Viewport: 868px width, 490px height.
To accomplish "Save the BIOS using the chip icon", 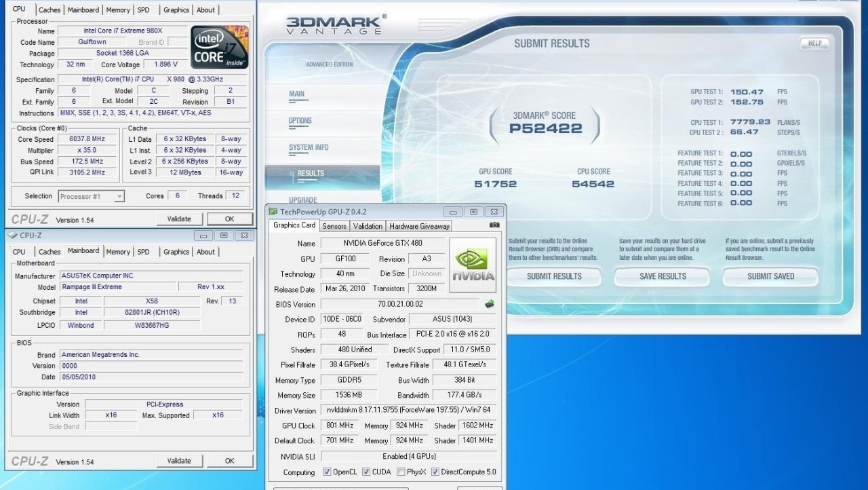I will 489,303.
